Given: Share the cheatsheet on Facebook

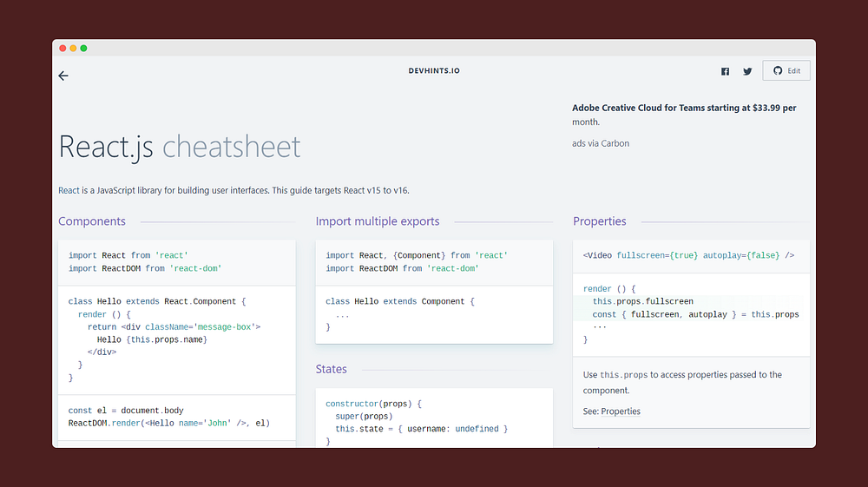Looking at the screenshot, I should coord(725,71).
